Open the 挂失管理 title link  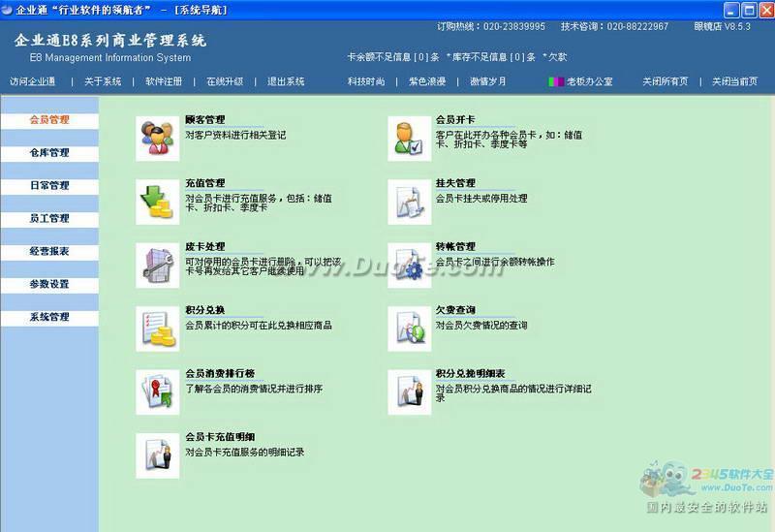[455, 183]
